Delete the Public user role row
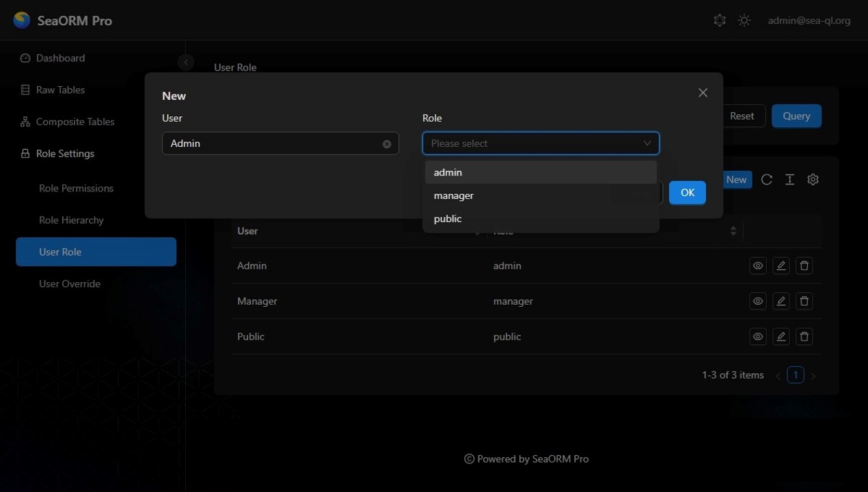Viewport: 868px width, 492px height. click(x=804, y=337)
